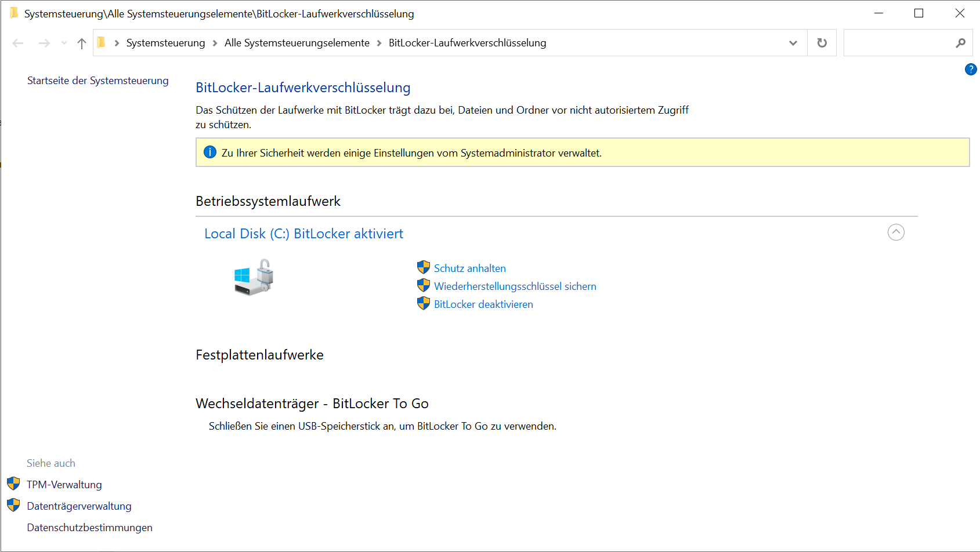
Task: Click the Siehe auch label
Action: click(51, 463)
